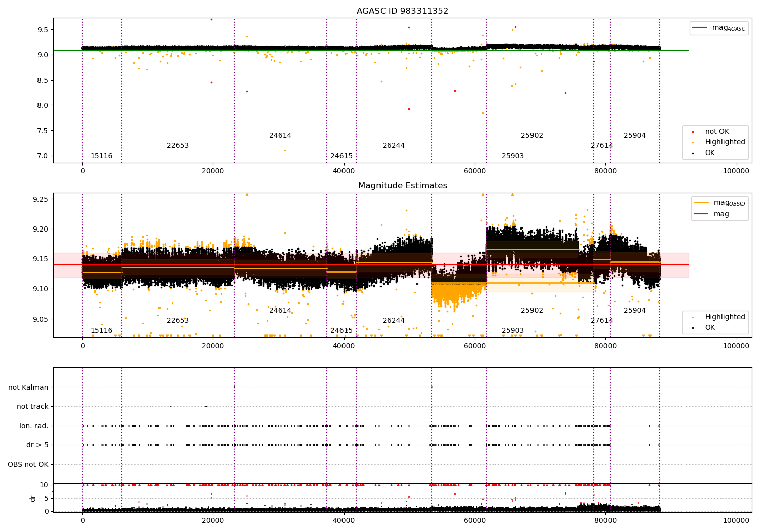Select obsid label 25903 in Magnitude Estimates plot
Screen dimensions: 760x532
coord(513,331)
